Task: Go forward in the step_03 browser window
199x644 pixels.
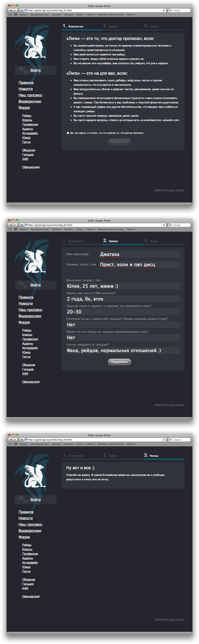Action: tap(15, 440)
